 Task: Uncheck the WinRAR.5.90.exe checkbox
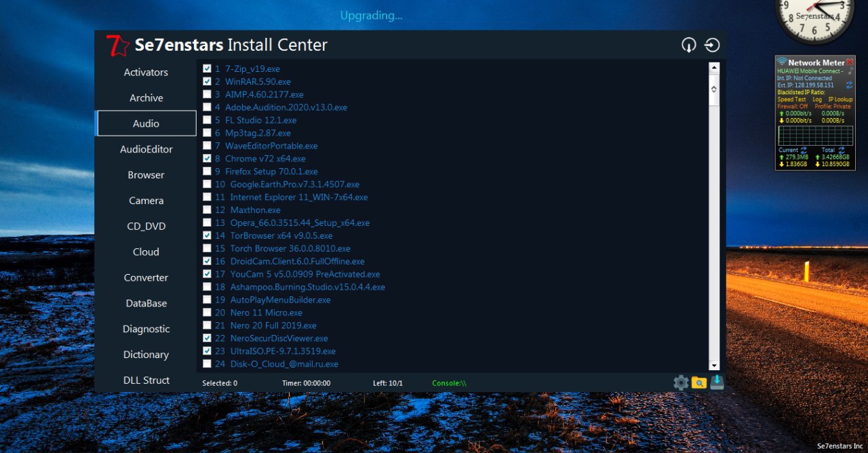tap(207, 81)
